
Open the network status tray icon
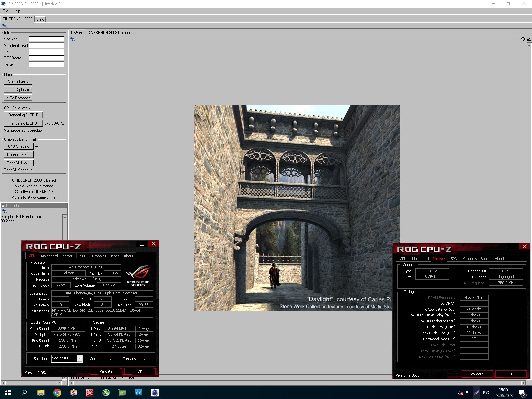pyautogui.click(x=468, y=393)
